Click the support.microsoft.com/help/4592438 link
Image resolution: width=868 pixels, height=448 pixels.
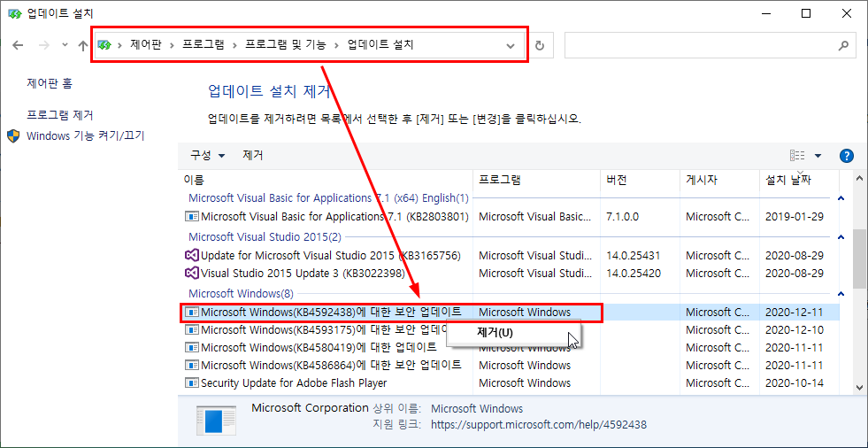click(x=538, y=425)
